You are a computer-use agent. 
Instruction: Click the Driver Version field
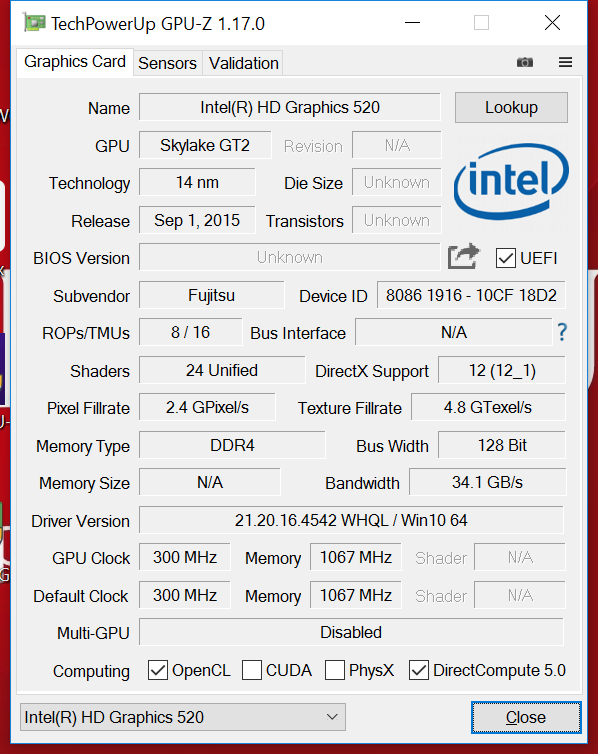tap(351, 520)
